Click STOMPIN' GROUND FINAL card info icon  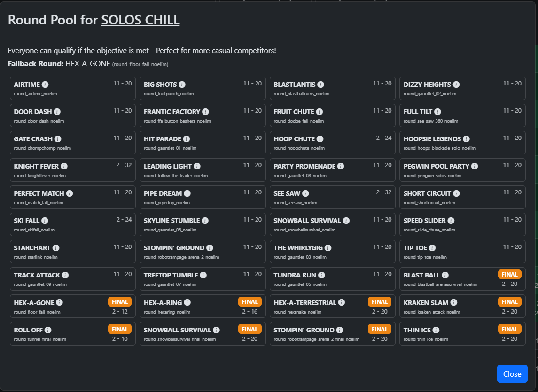[x=339, y=330]
